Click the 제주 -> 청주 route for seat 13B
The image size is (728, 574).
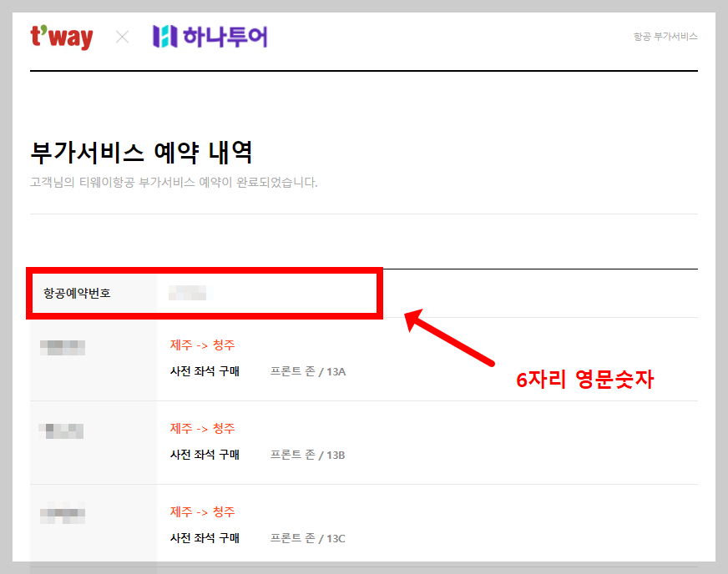(x=202, y=429)
